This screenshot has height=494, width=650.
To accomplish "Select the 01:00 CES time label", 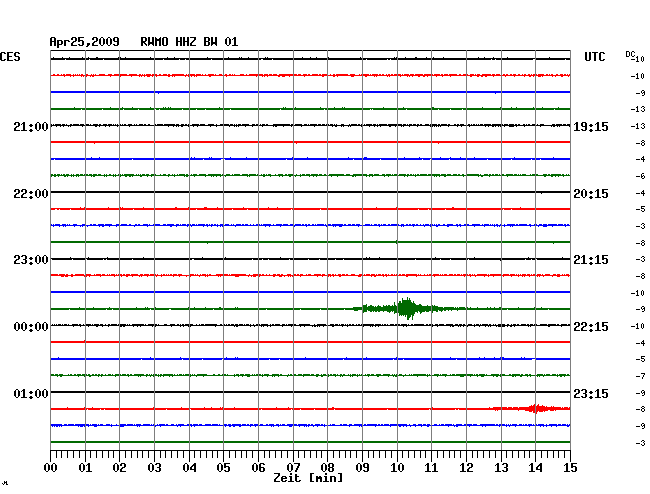I will 31,393.
